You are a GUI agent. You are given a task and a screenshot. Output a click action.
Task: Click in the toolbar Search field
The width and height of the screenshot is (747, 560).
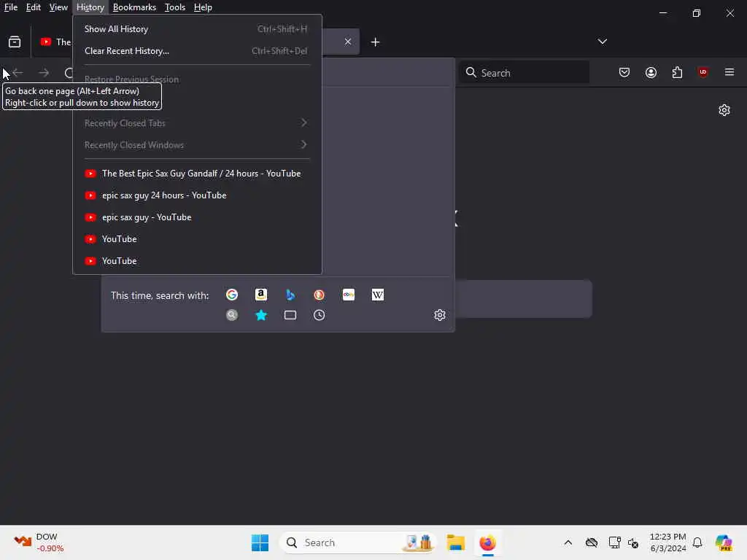[x=524, y=72]
